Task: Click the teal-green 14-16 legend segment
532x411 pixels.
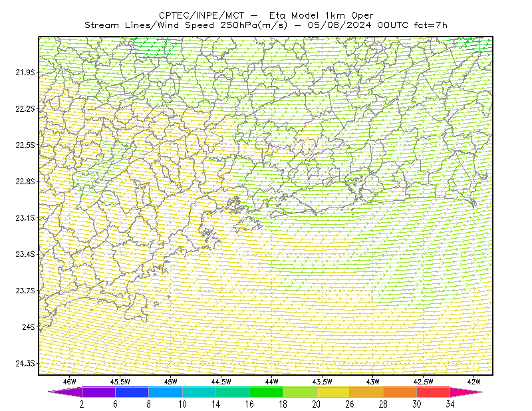Action: click(232, 392)
